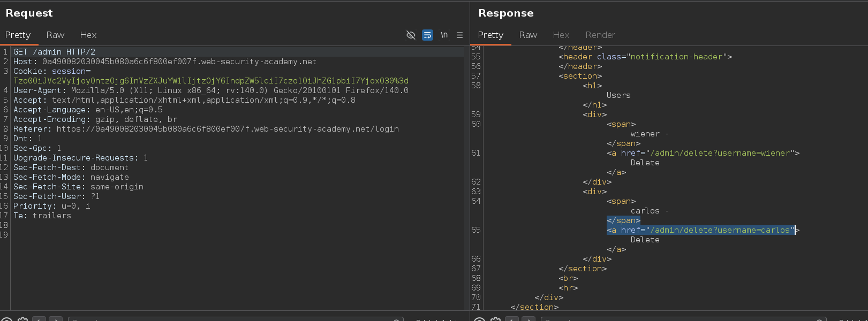Click 'Delete' text under wiener link
Image resolution: width=868 pixels, height=321 pixels.
[x=645, y=163]
